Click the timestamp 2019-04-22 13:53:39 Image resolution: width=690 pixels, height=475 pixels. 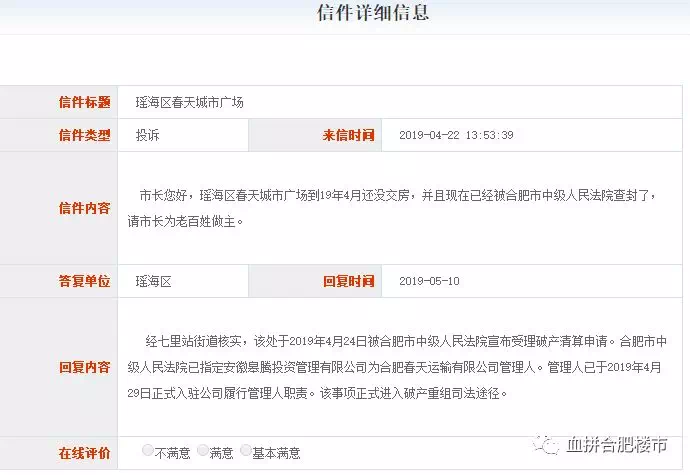coord(456,135)
